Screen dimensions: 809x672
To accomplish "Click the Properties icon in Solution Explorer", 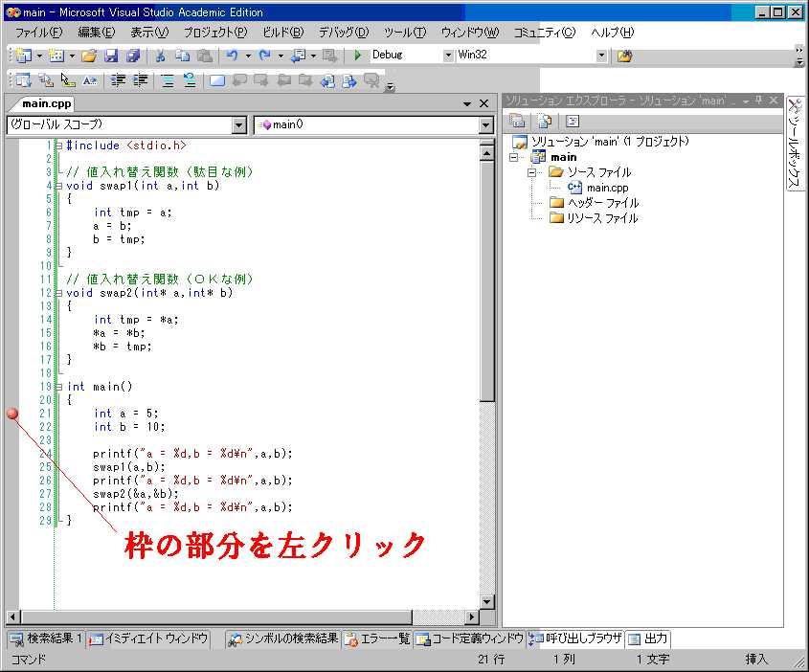I will click(x=517, y=122).
